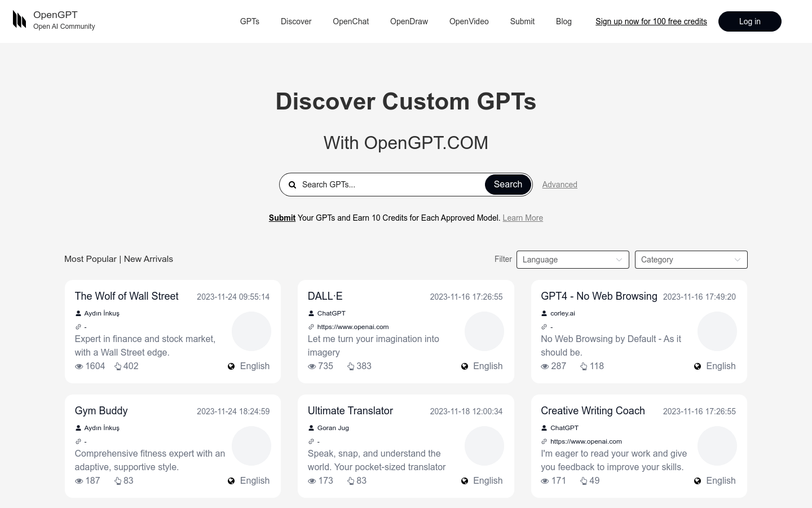Click the globe icon on Creative Writing Coach card
Screen dimensions: 812x508
pos(698,481)
